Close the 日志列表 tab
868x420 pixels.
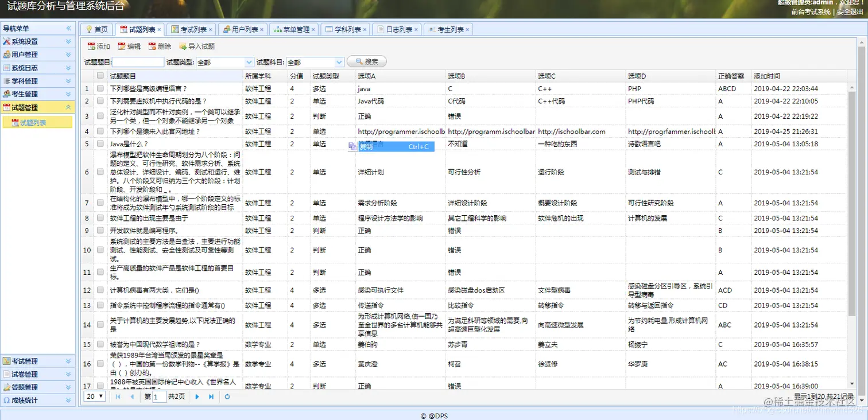[x=417, y=30]
